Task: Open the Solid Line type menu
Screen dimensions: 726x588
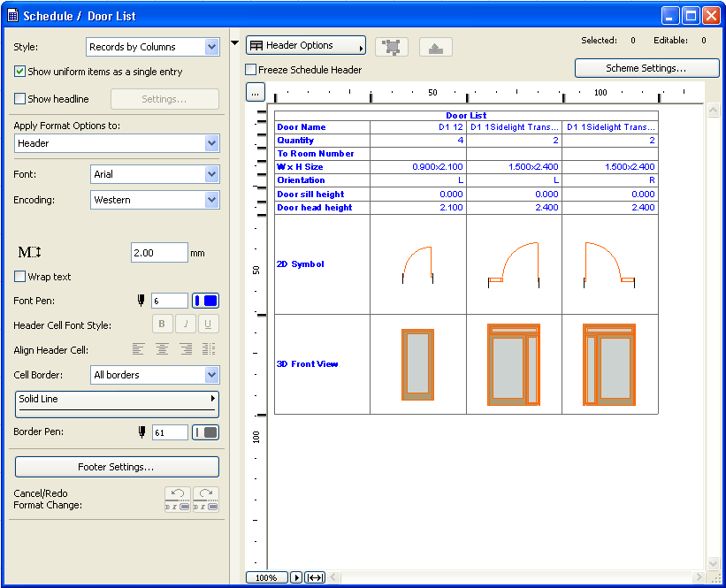Action: click(117, 404)
